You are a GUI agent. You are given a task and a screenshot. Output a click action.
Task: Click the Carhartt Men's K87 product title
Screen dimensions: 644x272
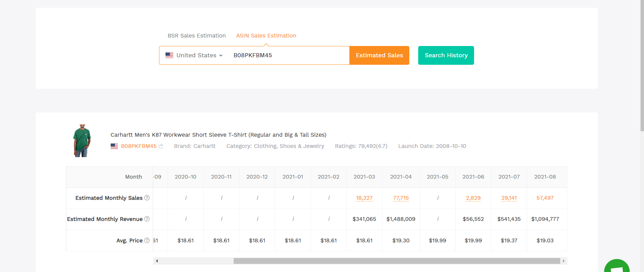click(x=218, y=135)
